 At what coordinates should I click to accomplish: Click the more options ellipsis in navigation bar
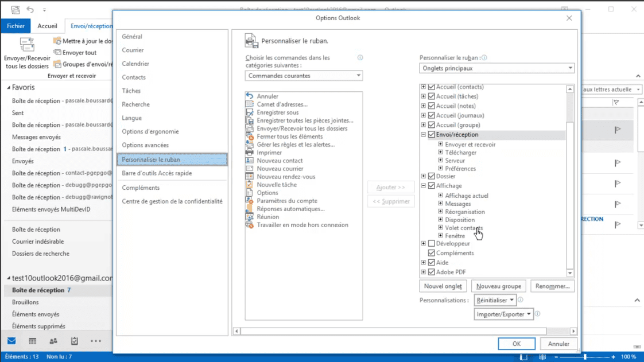pos(96,341)
